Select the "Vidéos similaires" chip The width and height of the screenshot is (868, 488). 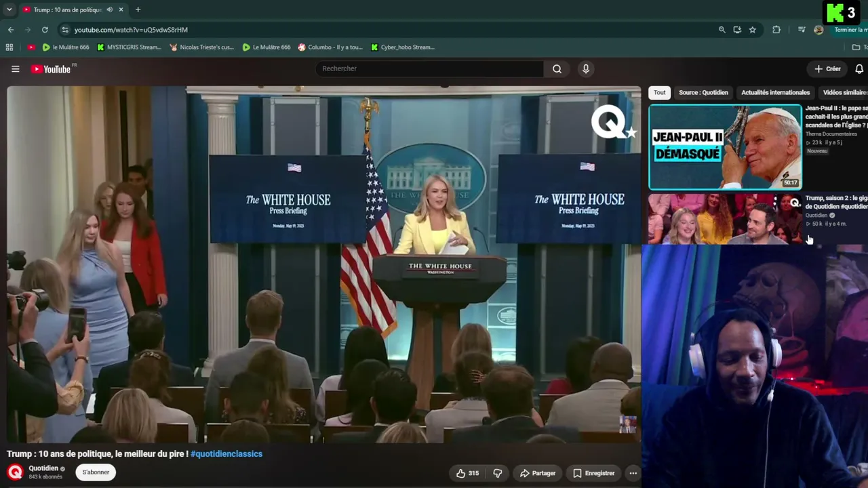pyautogui.click(x=844, y=93)
